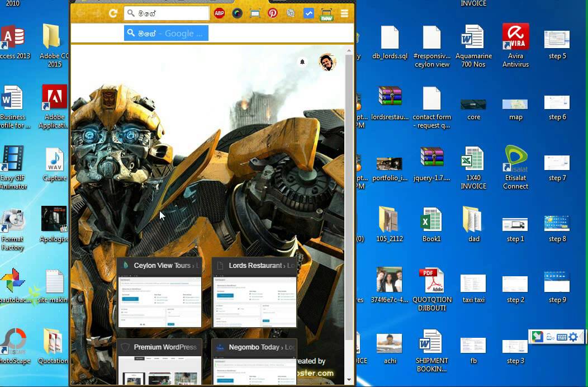Viewport: 588px width, 387px height.
Task: Select the Avira Antivirus shortcut
Action: [516, 46]
